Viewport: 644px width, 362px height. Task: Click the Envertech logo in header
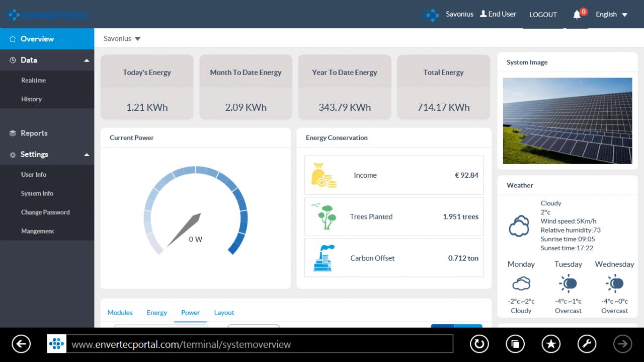click(47, 15)
